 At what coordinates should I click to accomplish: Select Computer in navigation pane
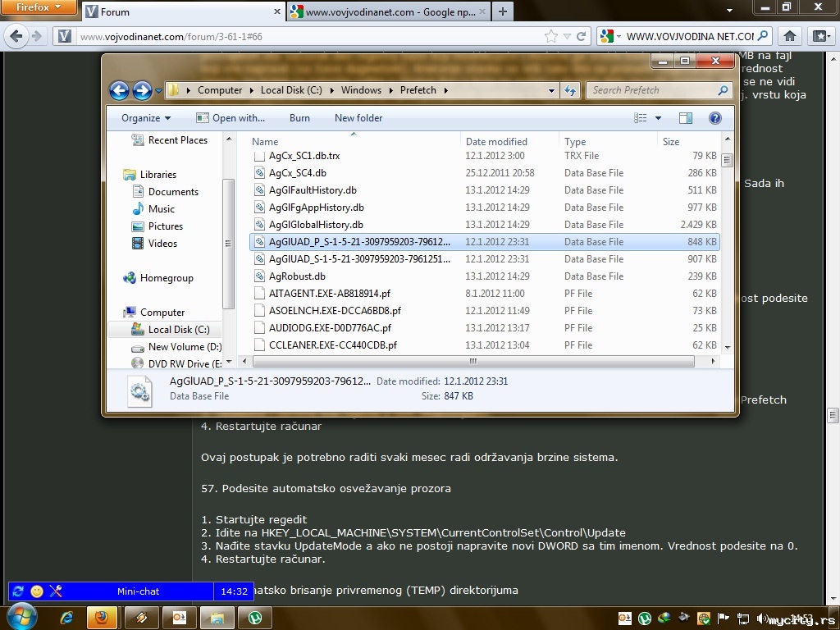154,312
